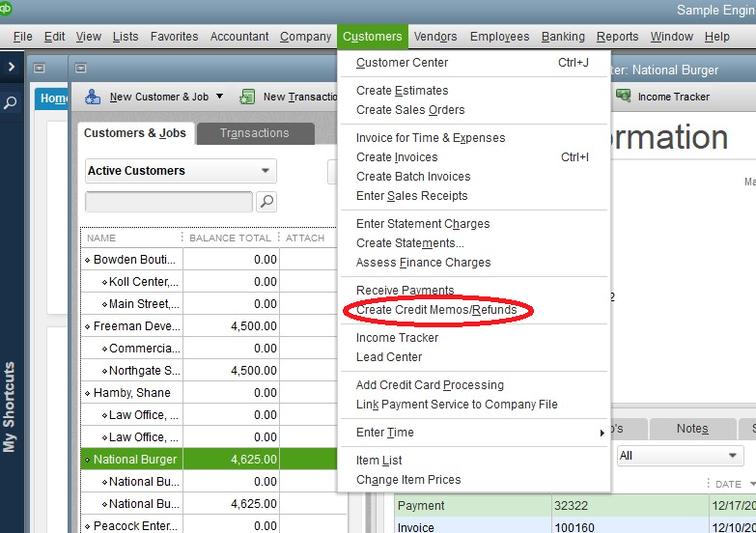Open the View menu
The height and width of the screenshot is (533, 756).
88,37
